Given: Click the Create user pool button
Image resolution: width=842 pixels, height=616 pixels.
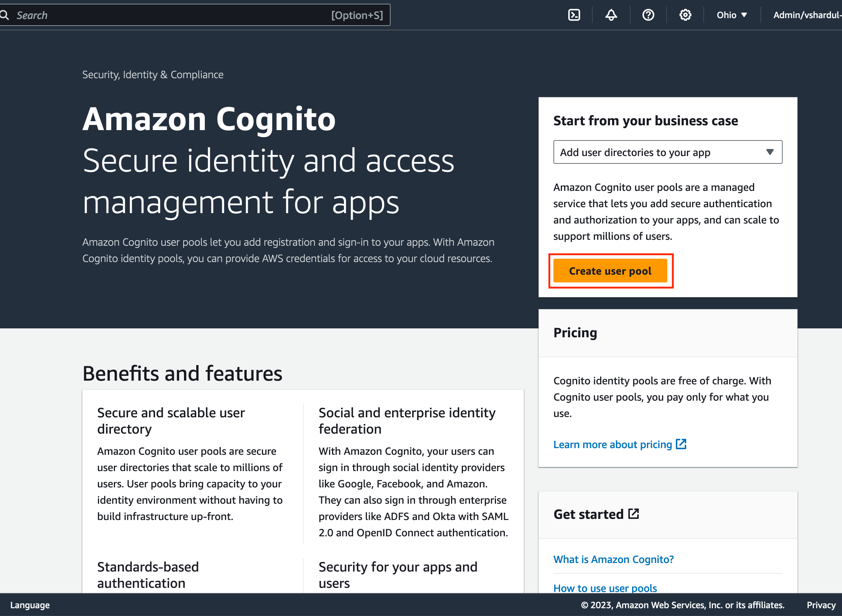Looking at the screenshot, I should click(610, 271).
